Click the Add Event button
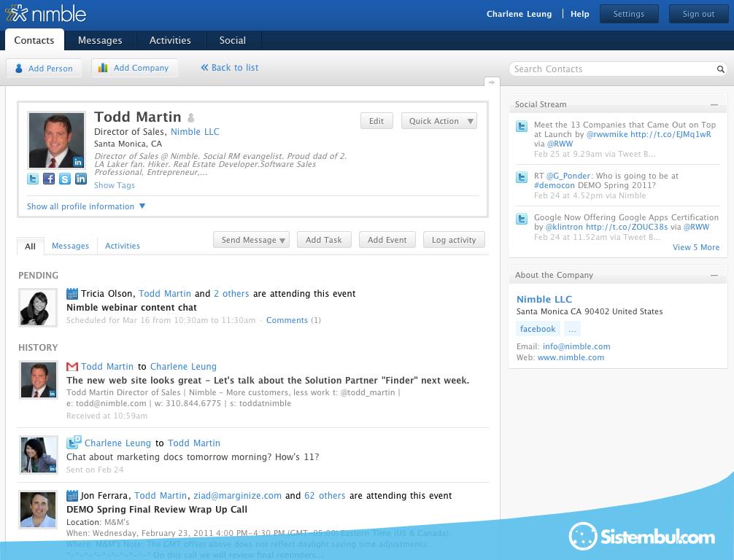Image resolution: width=734 pixels, height=560 pixels. [387, 240]
